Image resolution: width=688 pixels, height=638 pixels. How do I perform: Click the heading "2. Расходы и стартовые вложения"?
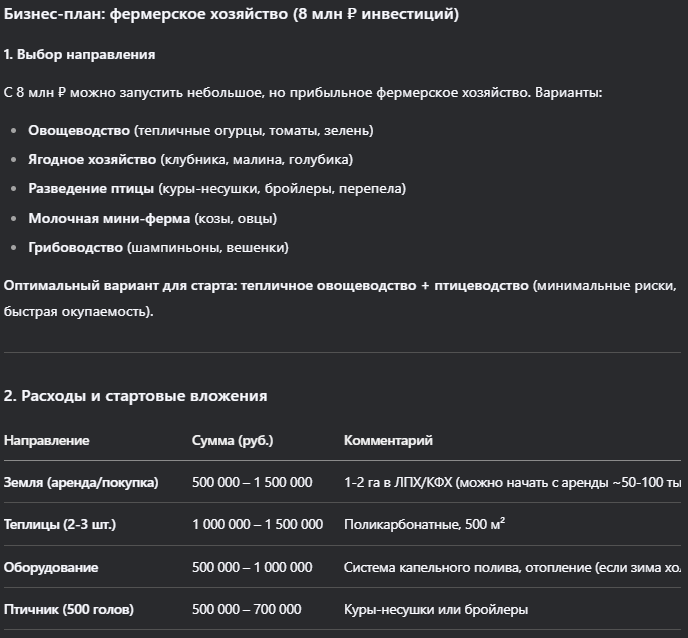(x=135, y=396)
